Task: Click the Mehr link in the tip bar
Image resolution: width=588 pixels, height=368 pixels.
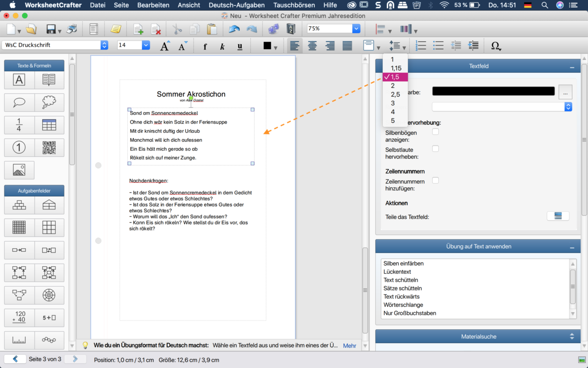Action: 350,345
